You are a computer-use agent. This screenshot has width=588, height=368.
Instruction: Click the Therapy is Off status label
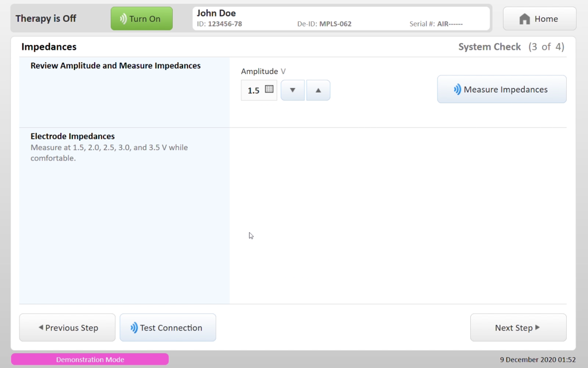coord(46,18)
